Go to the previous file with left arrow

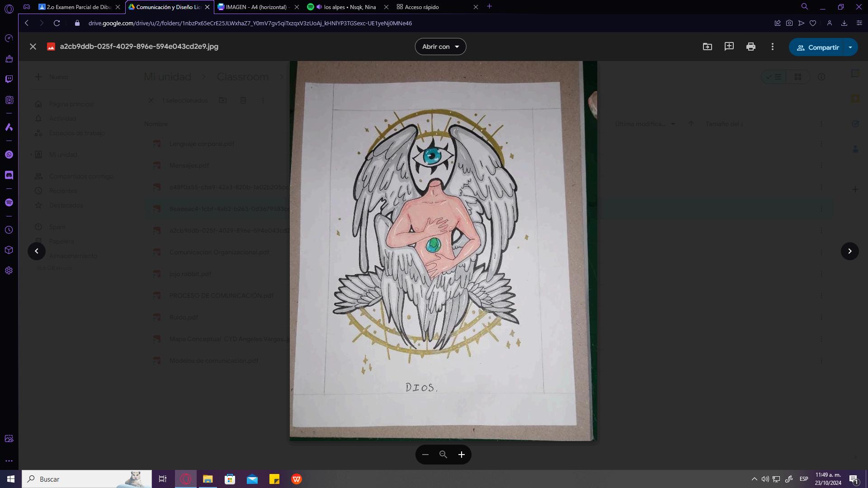point(37,251)
